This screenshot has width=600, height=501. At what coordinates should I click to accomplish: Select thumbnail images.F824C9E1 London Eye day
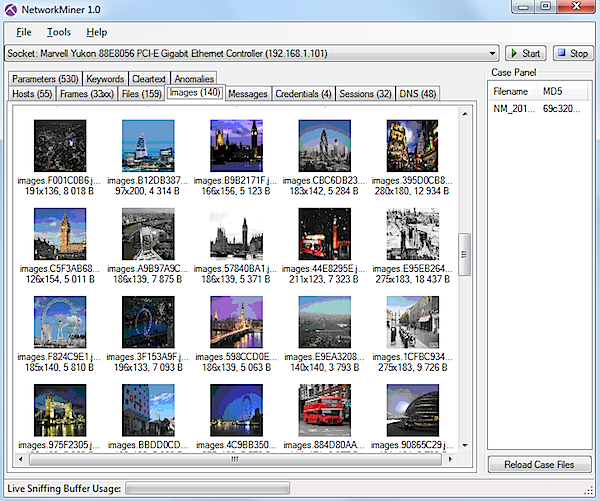click(60, 322)
